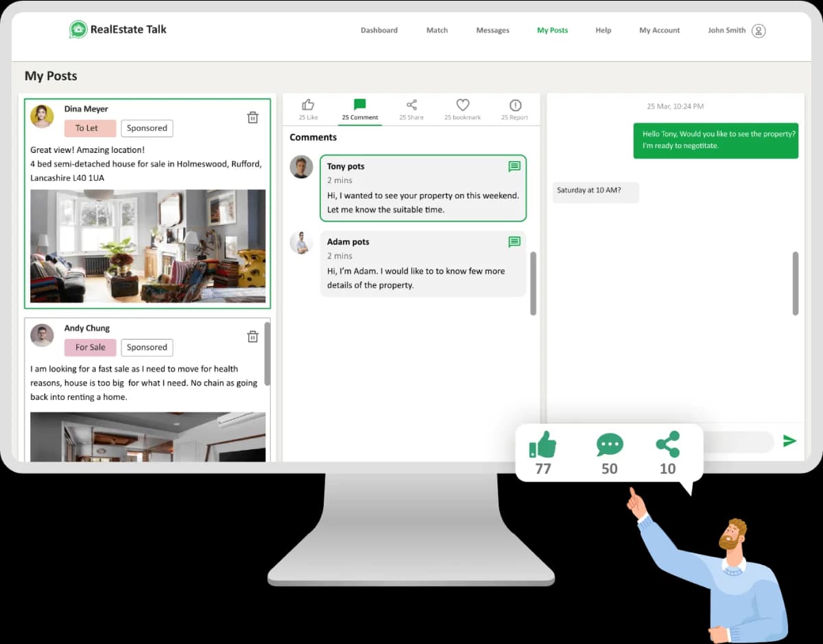Viewport: 823px width, 644px height.
Task: Click the Share icon in post toolbar
Action: pos(411,105)
